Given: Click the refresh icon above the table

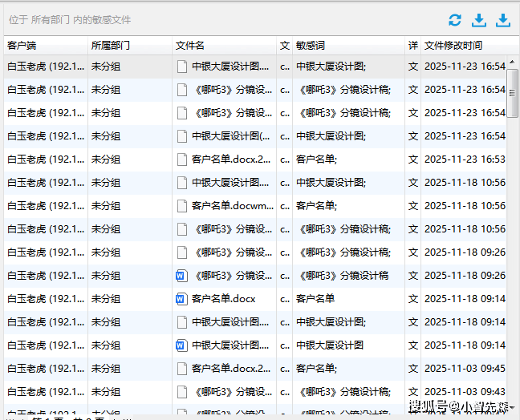Looking at the screenshot, I should (x=455, y=20).
